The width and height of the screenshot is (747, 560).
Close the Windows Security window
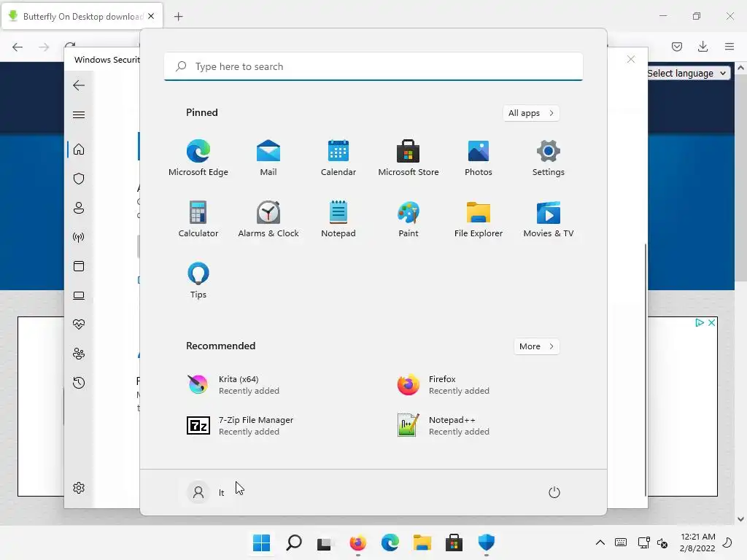click(631, 59)
